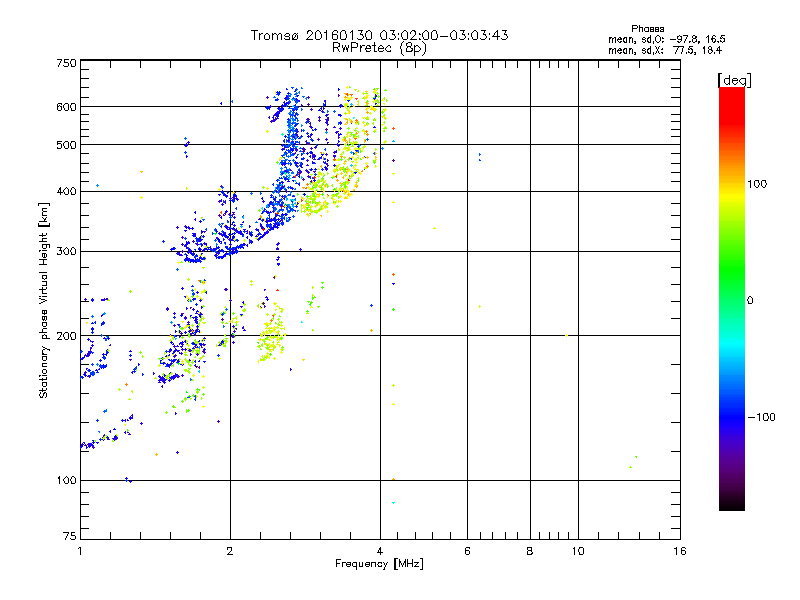Click the frequency axis '6' MHz label
Screen dimensions: 800x600
tap(467, 551)
